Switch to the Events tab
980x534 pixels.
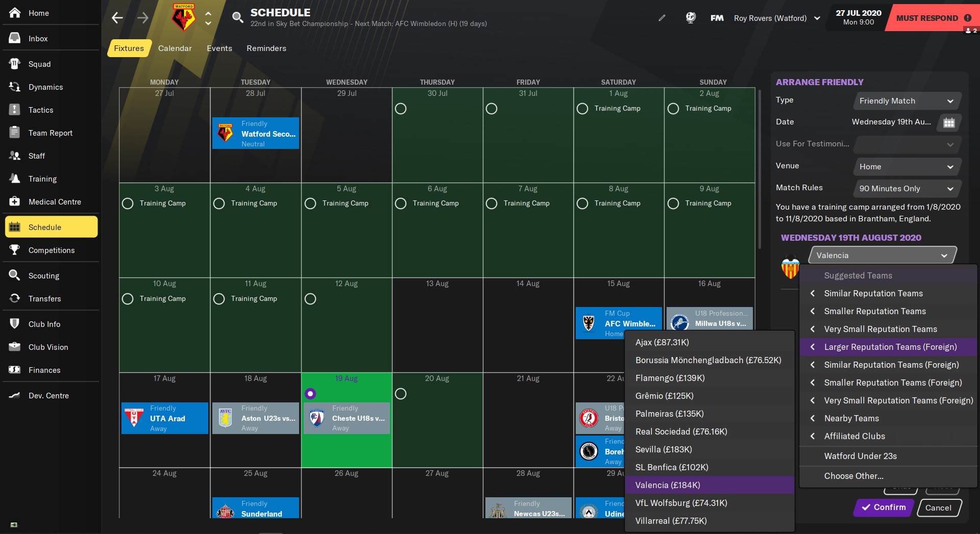coord(219,48)
